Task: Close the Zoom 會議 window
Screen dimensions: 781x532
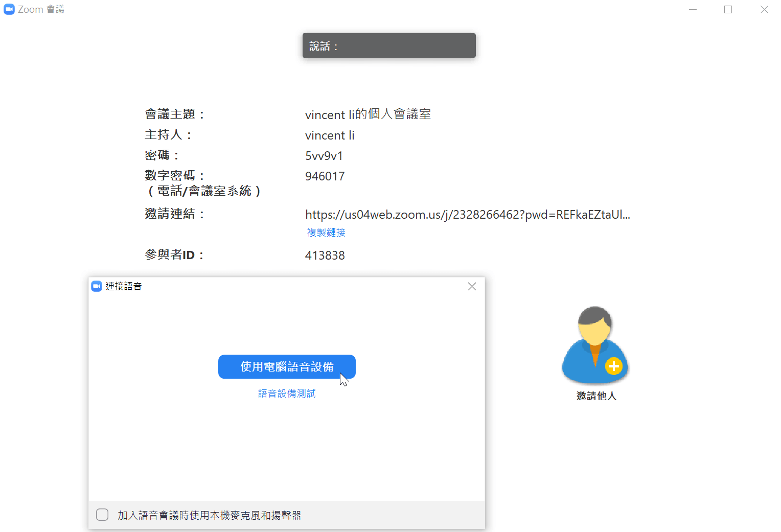Action: [764, 10]
